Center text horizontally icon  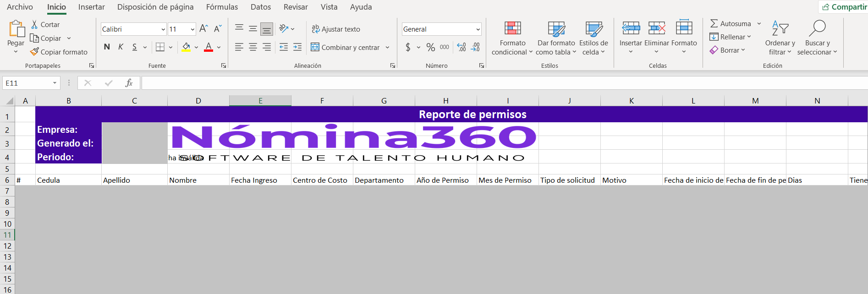253,47
